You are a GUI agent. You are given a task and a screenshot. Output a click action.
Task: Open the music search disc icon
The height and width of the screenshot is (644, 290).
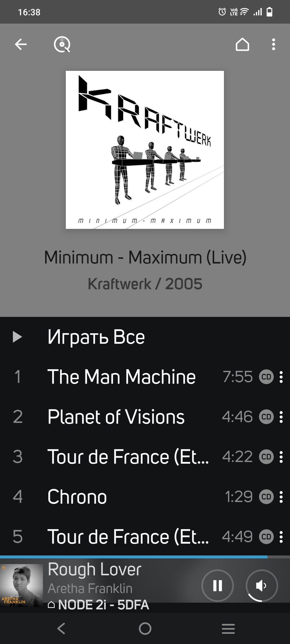pyautogui.click(x=62, y=44)
